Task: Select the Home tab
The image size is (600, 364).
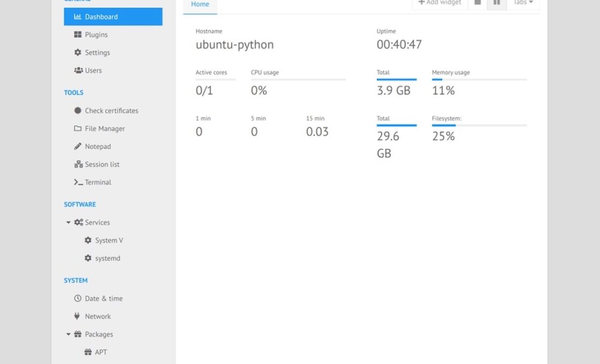Action: (x=200, y=4)
